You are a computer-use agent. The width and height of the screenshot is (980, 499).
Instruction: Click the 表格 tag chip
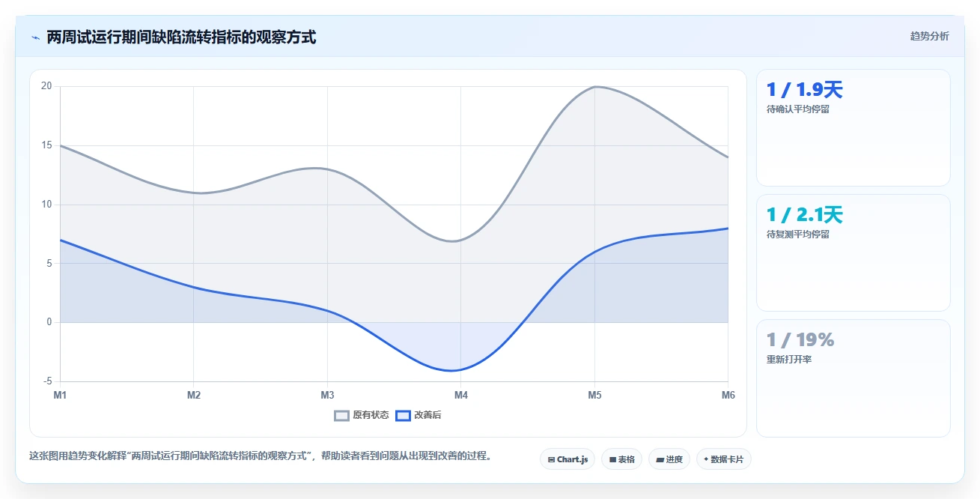(621, 459)
